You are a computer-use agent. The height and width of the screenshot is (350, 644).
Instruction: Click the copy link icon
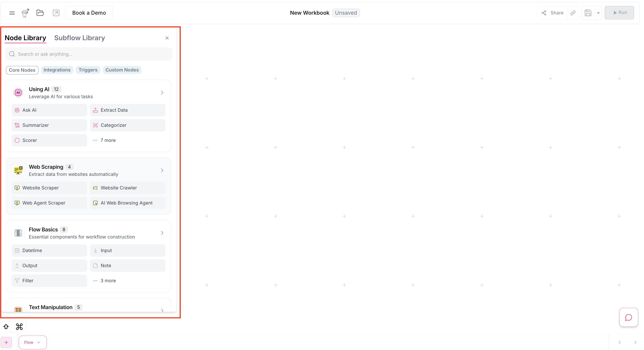[x=573, y=13]
